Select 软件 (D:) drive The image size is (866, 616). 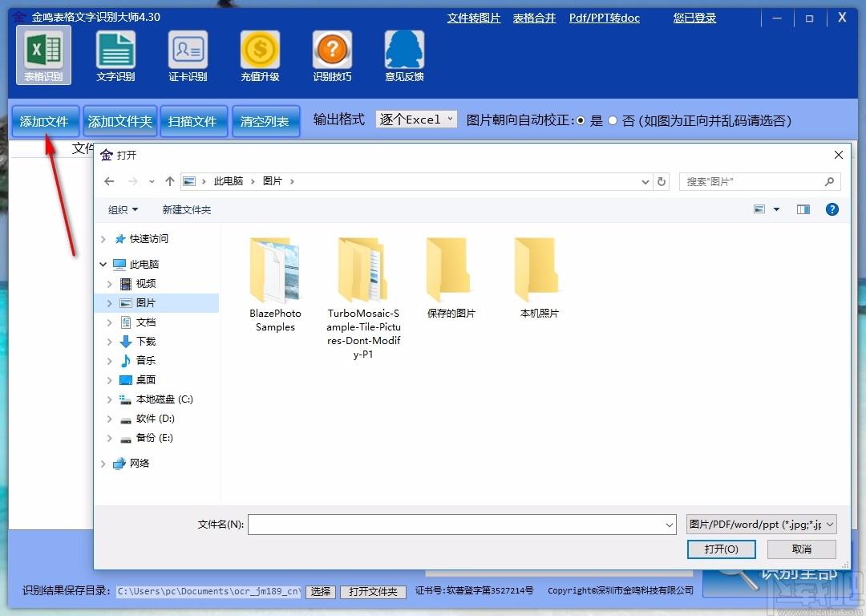coord(156,418)
